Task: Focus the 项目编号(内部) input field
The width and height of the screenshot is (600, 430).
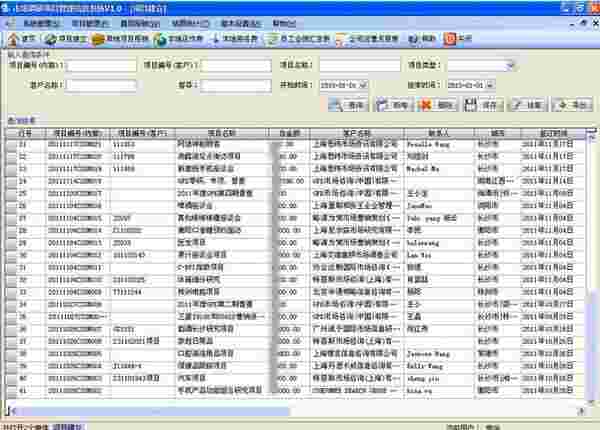Action: [101, 65]
